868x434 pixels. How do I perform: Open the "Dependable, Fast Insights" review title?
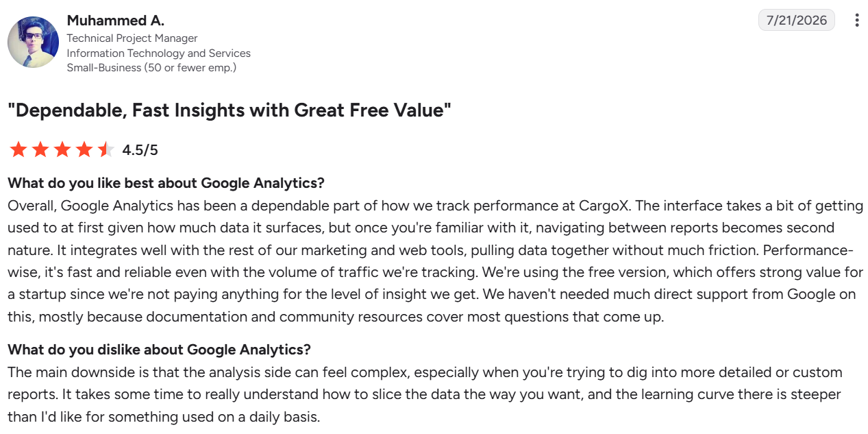(x=230, y=110)
